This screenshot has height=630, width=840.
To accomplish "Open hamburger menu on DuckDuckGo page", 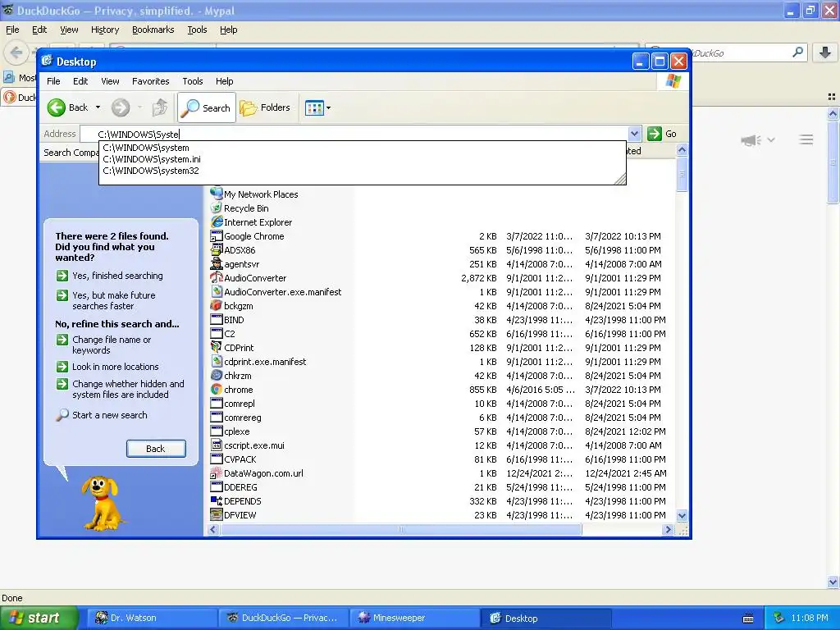I will click(x=806, y=139).
